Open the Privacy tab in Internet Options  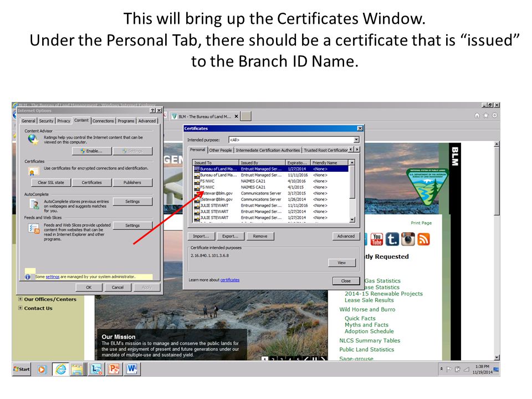pyautogui.click(x=63, y=121)
